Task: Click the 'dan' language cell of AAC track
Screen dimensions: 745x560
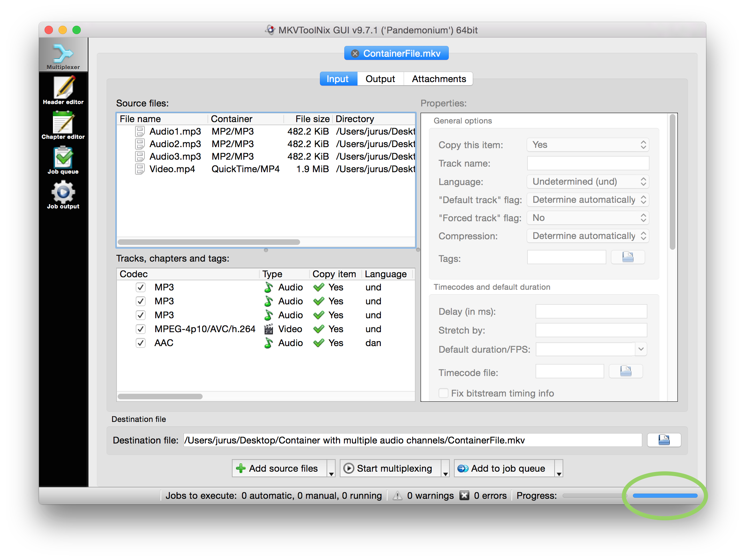Action: (x=373, y=343)
